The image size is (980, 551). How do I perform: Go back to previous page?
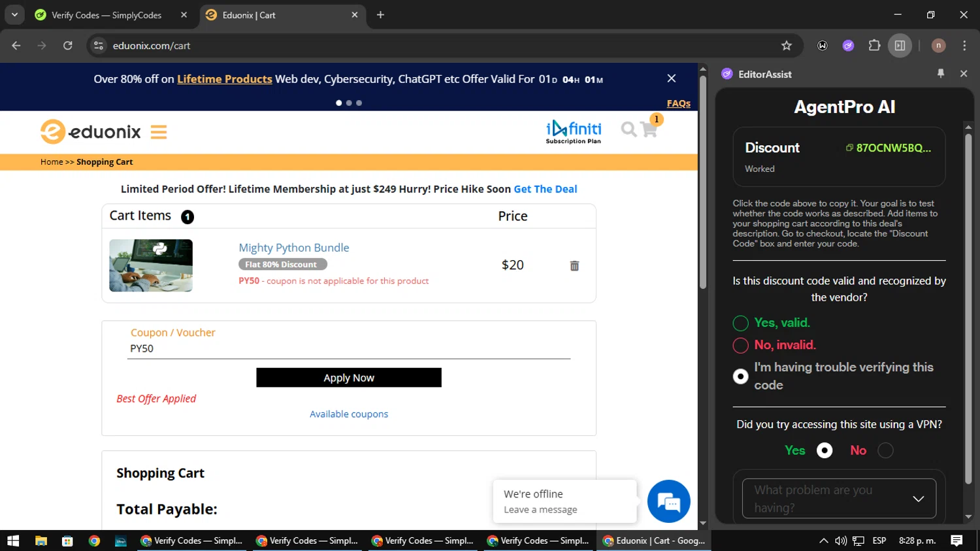pyautogui.click(x=16, y=46)
